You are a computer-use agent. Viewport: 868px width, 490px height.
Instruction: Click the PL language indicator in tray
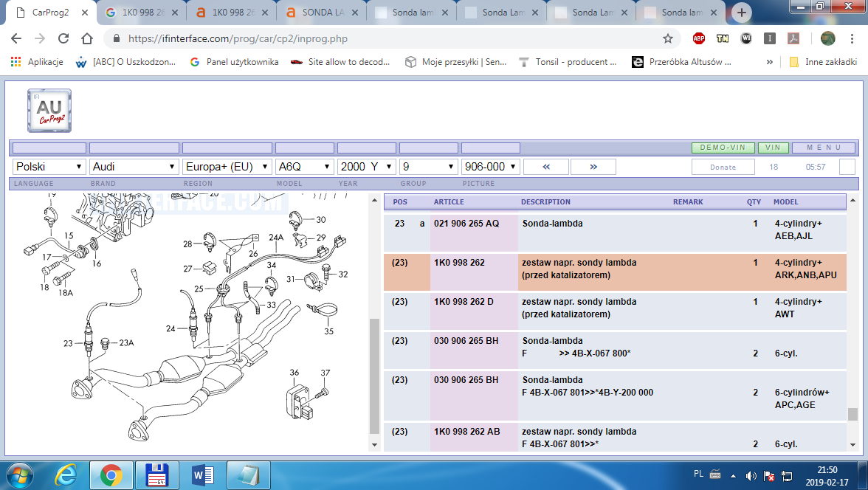coord(698,474)
